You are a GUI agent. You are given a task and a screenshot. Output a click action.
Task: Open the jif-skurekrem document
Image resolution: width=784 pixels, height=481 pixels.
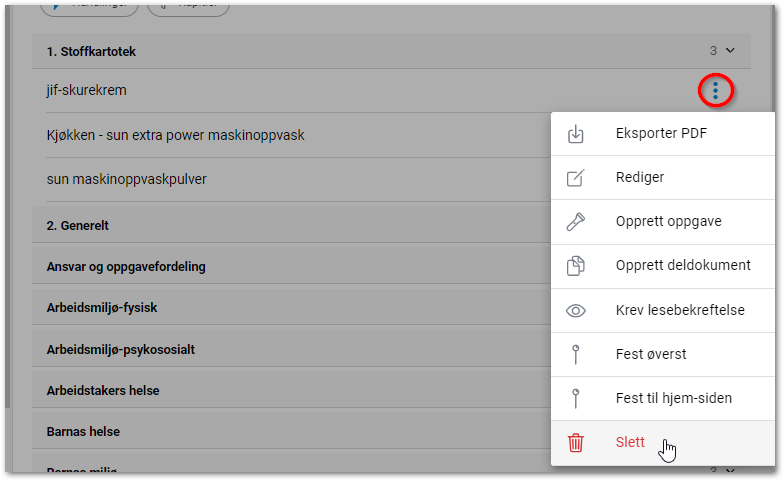tap(87, 91)
